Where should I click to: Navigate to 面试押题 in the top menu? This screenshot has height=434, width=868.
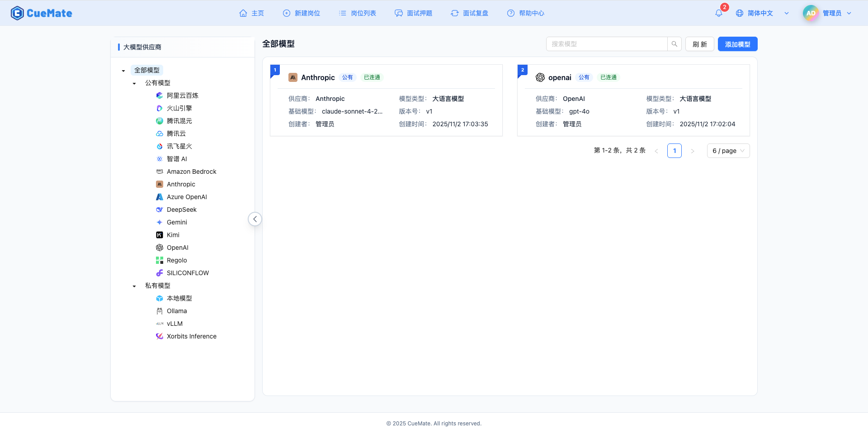click(x=413, y=13)
